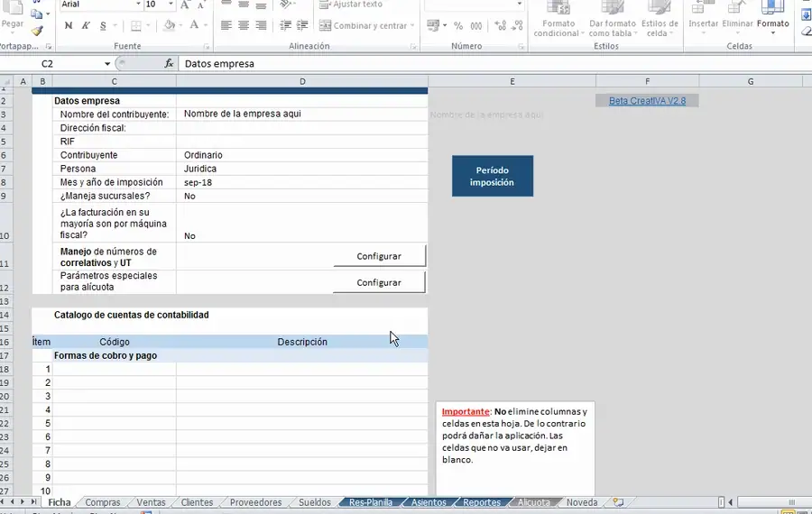Viewport: 812px width, 514px height.
Task: Click the text orientation icon
Action: (286, 5)
